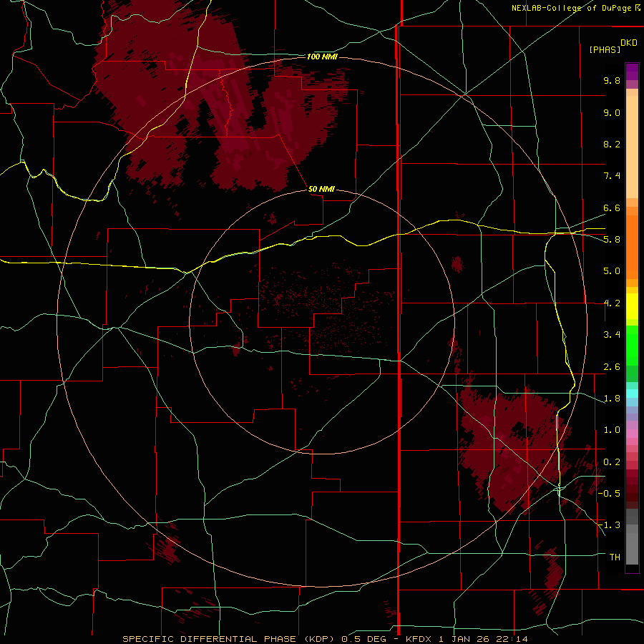This screenshot has height=644, width=644.
Task: Click the 100 NMI range ring label
Action: (322, 57)
